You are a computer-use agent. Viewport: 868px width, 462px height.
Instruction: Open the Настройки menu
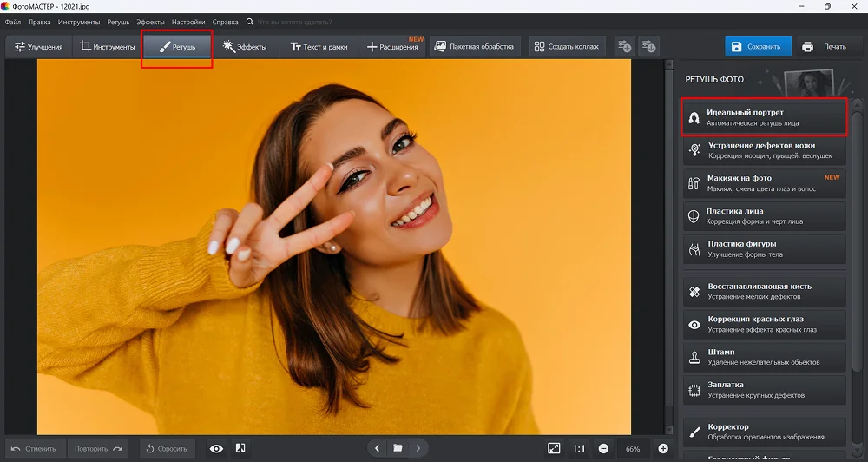pyautogui.click(x=188, y=23)
